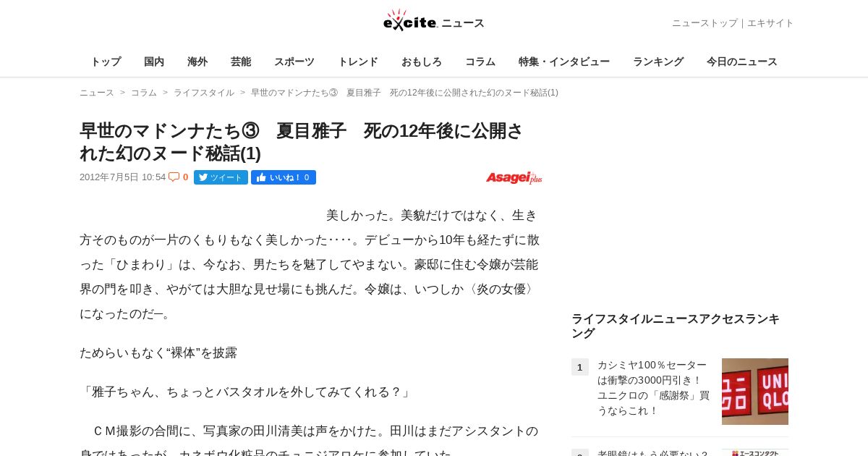This screenshot has height=456, width=868.
Task: Click the article headline 早世のマドンナたち③
Action: 302,142
